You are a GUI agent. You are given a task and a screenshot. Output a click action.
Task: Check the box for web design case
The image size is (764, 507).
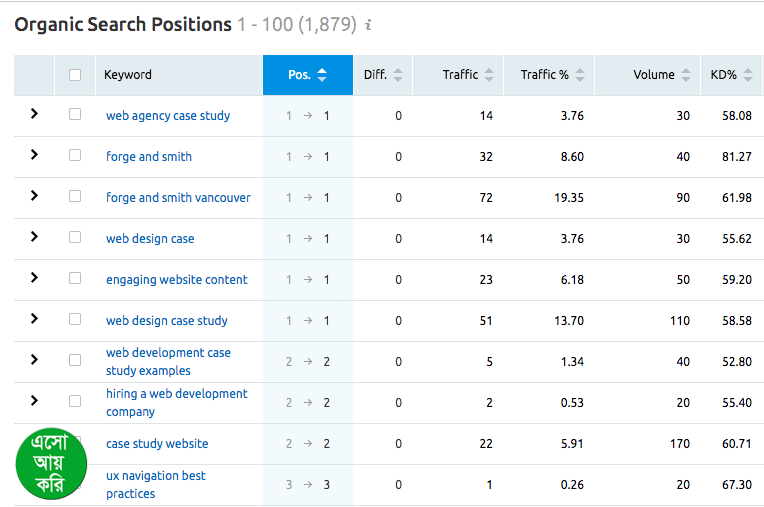tap(75, 238)
